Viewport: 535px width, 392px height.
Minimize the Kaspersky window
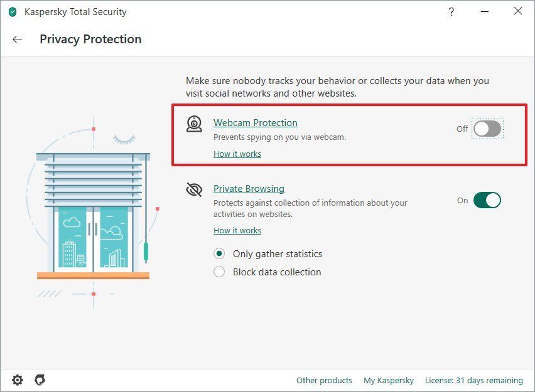click(484, 12)
